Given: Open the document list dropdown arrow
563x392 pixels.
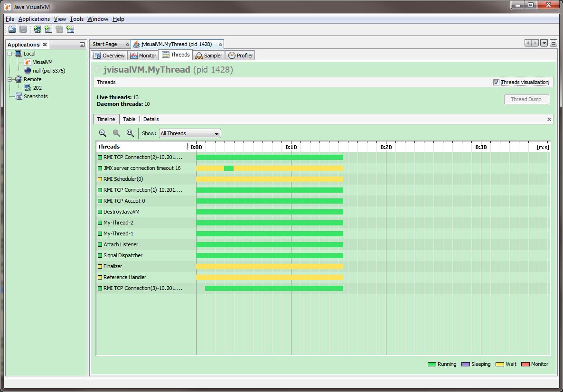Looking at the screenshot, I should [544, 43].
